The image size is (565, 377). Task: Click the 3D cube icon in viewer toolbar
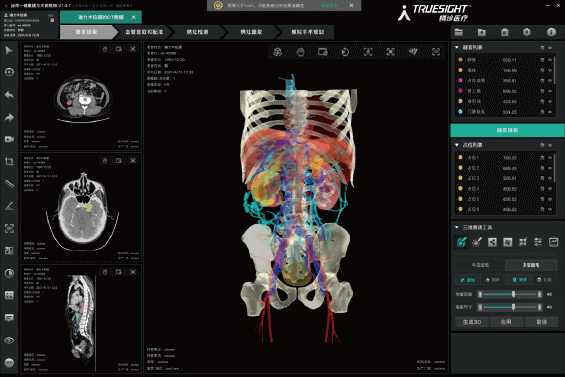pyautogui.click(x=277, y=52)
